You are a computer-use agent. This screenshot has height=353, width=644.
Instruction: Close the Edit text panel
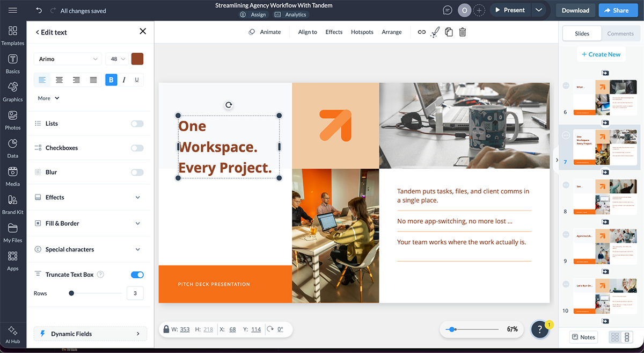(x=143, y=31)
